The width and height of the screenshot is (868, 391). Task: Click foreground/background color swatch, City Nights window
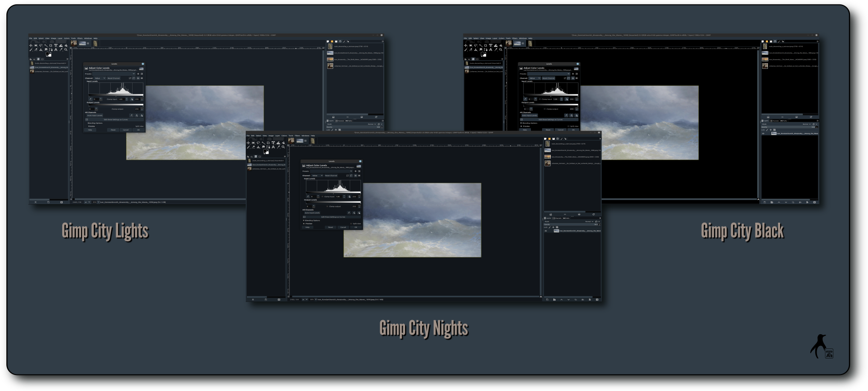point(266,152)
